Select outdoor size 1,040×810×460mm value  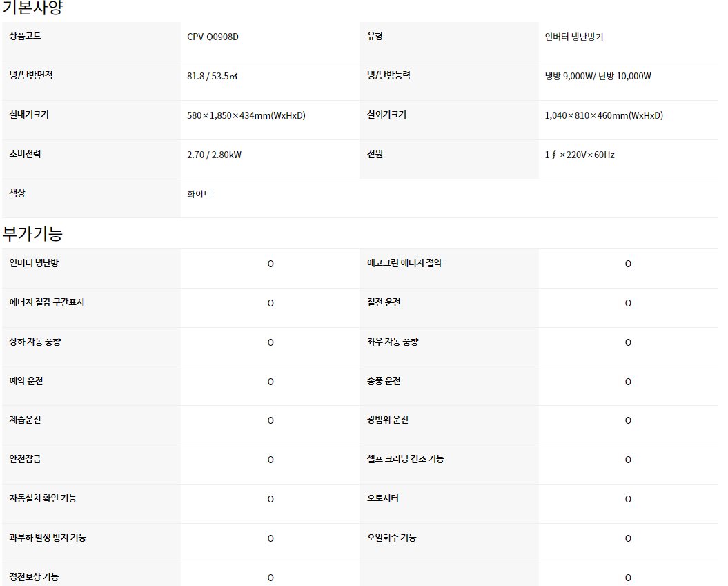point(604,115)
